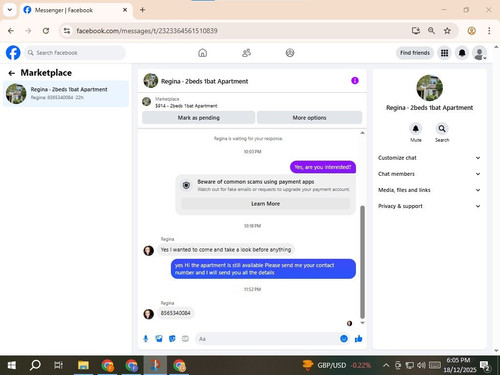Open the Windows notification center
500x375 pixels.
(485, 366)
